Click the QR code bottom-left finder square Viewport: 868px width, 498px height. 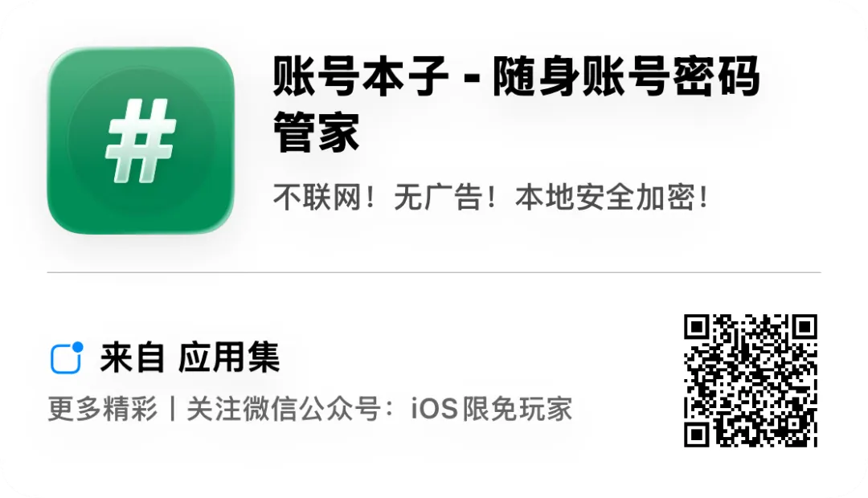[x=696, y=435]
